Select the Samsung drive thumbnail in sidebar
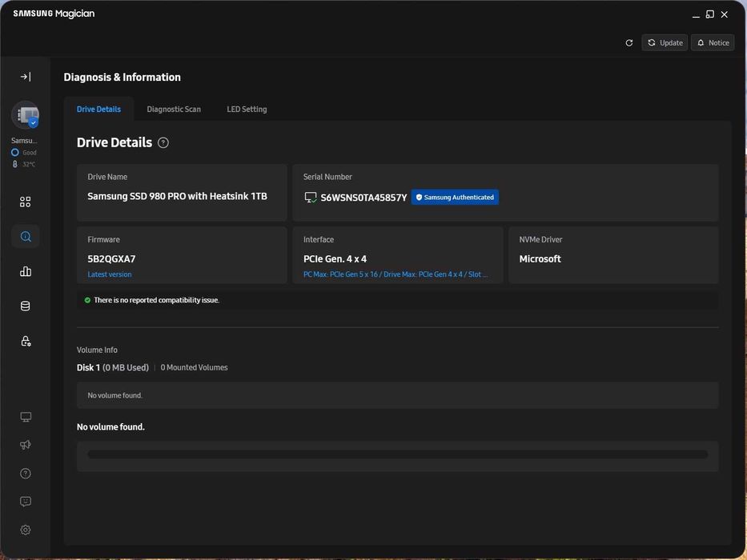 tap(26, 115)
